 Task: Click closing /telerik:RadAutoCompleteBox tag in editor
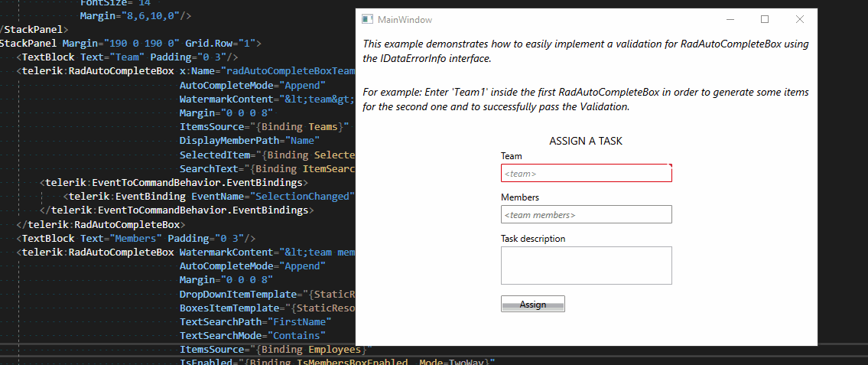pyautogui.click(x=101, y=224)
